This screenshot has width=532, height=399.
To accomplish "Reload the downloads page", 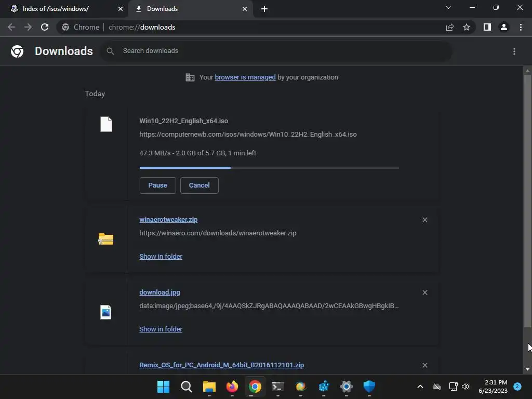I will click(45, 27).
